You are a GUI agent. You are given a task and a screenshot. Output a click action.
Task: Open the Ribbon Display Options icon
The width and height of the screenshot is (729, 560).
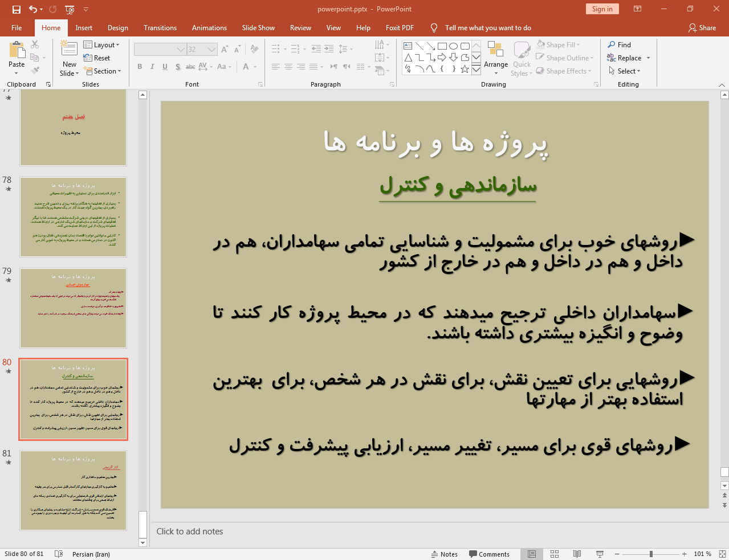(x=638, y=9)
